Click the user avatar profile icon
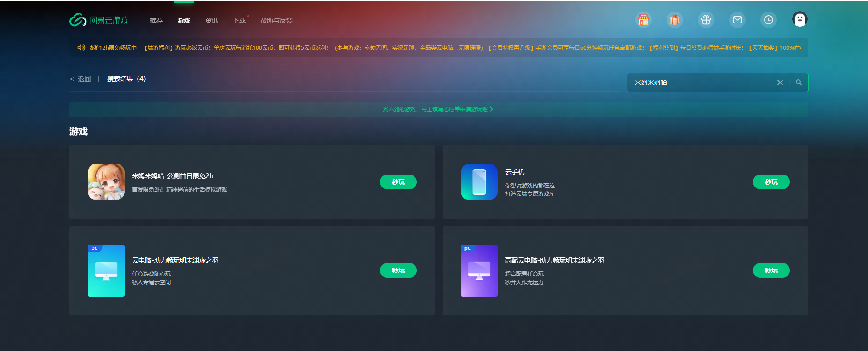 799,19
